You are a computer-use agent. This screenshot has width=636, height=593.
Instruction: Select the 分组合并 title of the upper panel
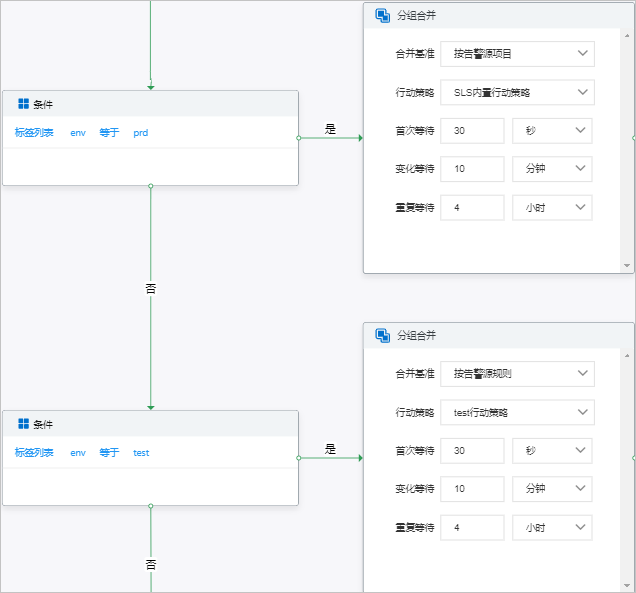tap(416, 15)
